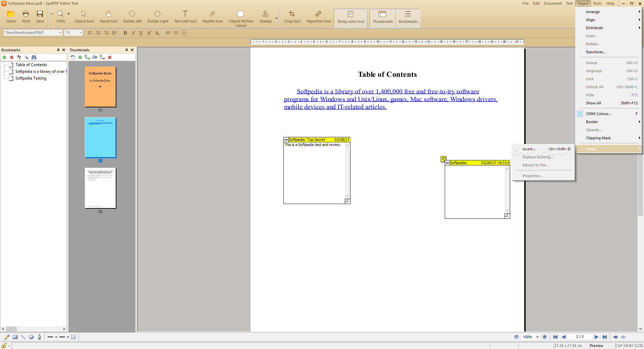
Task: Zoom in with the plus magnifier in status bar
Action: (545, 337)
